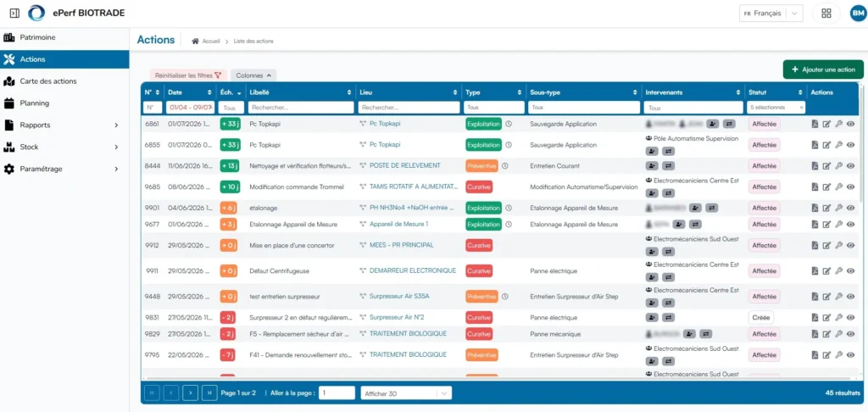Export action 6861 as PDF
The height and width of the screenshot is (412, 868).
click(x=815, y=124)
